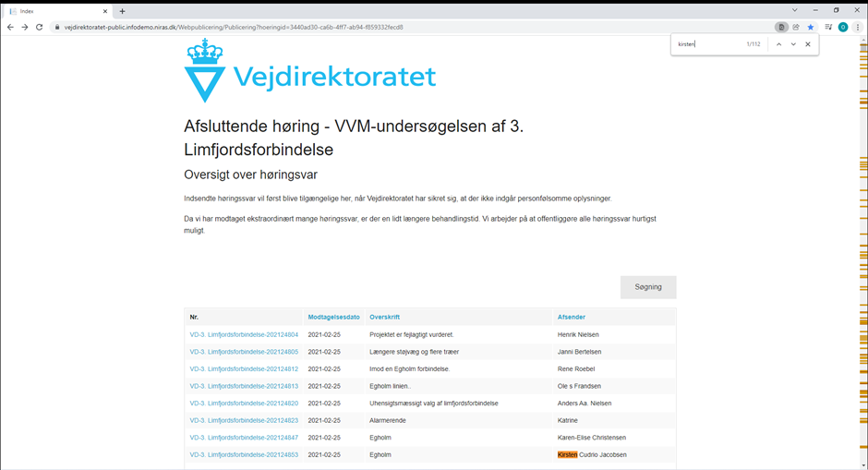
Task: Focus the find box containing 'kirsten'
Action: pos(708,44)
